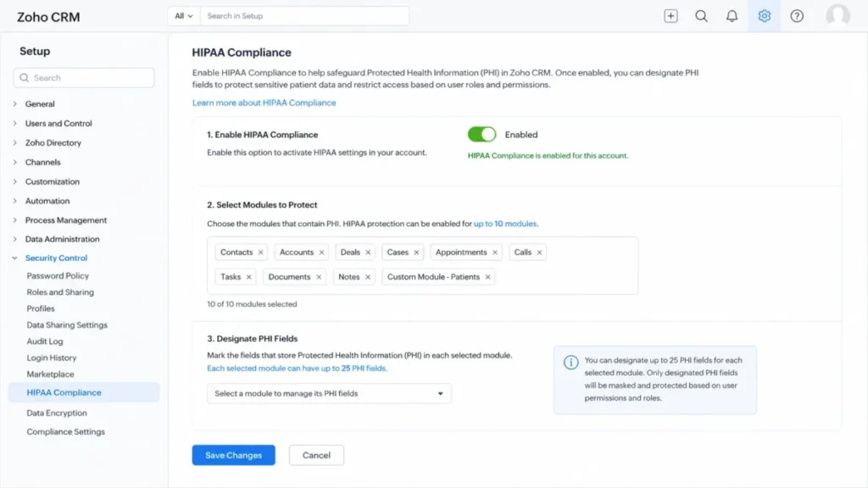
Task: Disable the HIPAA Compliance toggle
Action: click(x=481, y=135)
